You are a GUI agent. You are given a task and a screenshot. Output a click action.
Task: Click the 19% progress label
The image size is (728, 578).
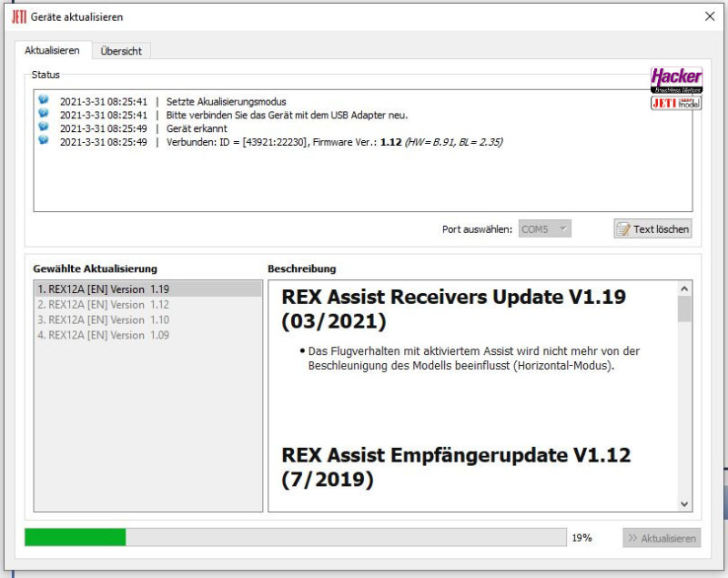[x=581, y=538]
